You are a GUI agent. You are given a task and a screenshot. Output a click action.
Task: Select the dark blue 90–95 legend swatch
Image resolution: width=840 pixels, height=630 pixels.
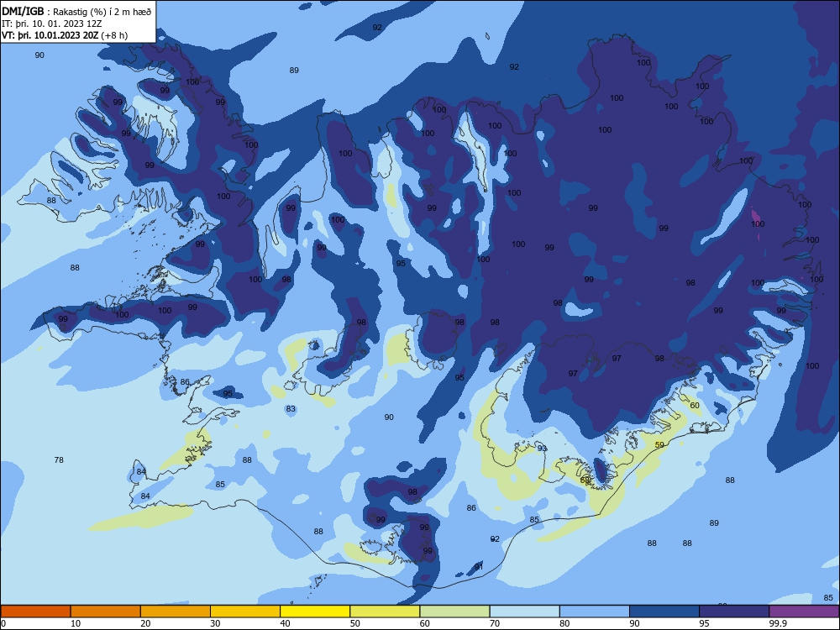point(664,612)
